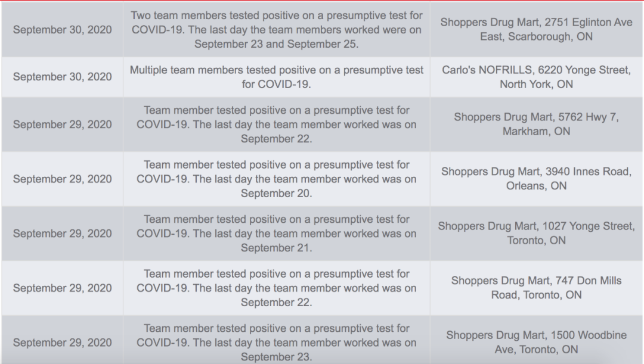Select the Shoppers Drug Mart 1500 Woodbine Ave cell

(537, 342)
